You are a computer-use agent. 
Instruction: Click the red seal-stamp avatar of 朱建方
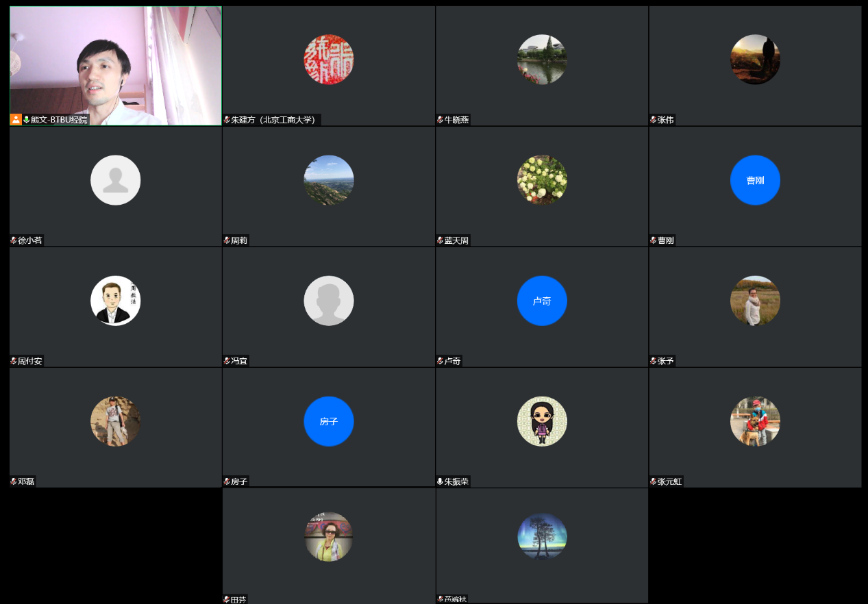pyautogui.click(x=329, y=60)
